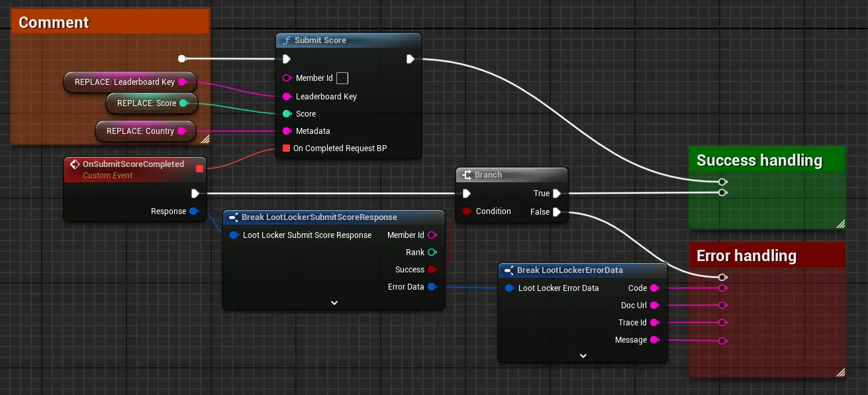Click the Success output pin
This screenshot has width=868, height=395.
pos(432,269)
